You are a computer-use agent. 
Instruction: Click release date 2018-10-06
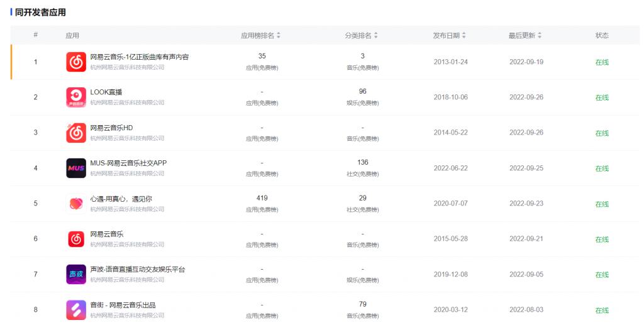tap(450, 97)
